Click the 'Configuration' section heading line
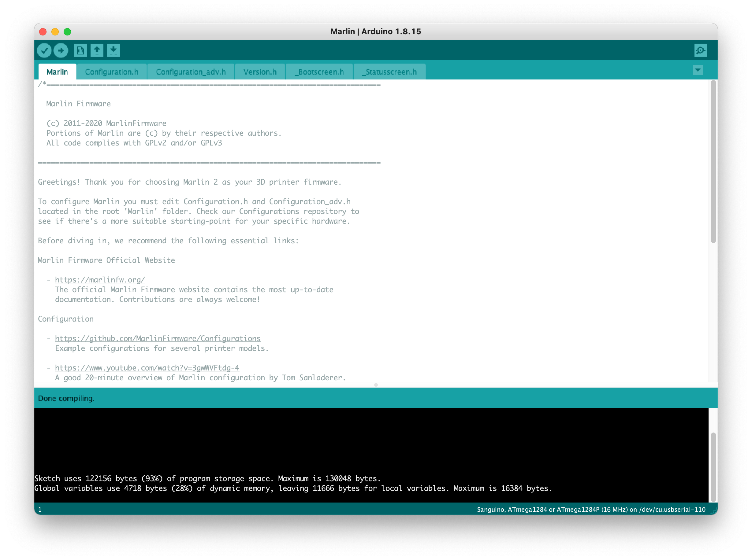 point(66,319)
